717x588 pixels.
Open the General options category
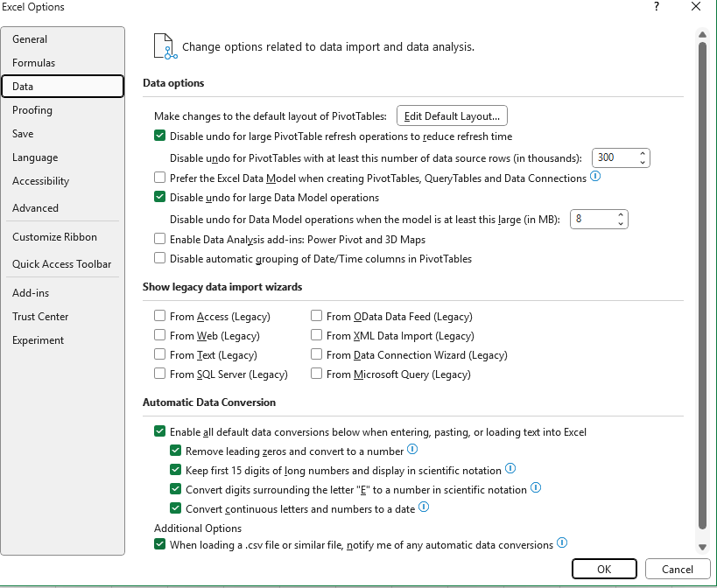pyautogui.click(x=63, y=38)
